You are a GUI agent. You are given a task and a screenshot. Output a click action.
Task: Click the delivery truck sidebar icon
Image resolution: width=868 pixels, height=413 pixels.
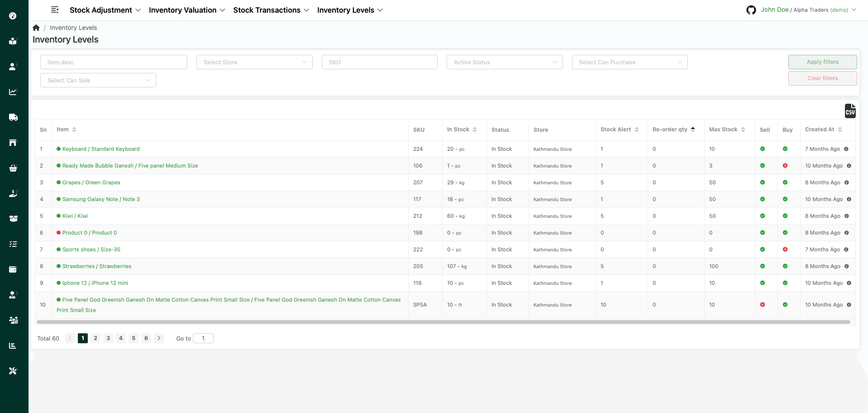click(x=13, y=117)
